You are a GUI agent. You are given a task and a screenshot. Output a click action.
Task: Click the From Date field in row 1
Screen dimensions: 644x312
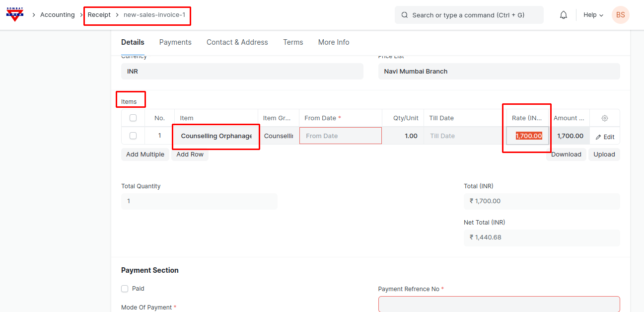click(x=340, y=136)
